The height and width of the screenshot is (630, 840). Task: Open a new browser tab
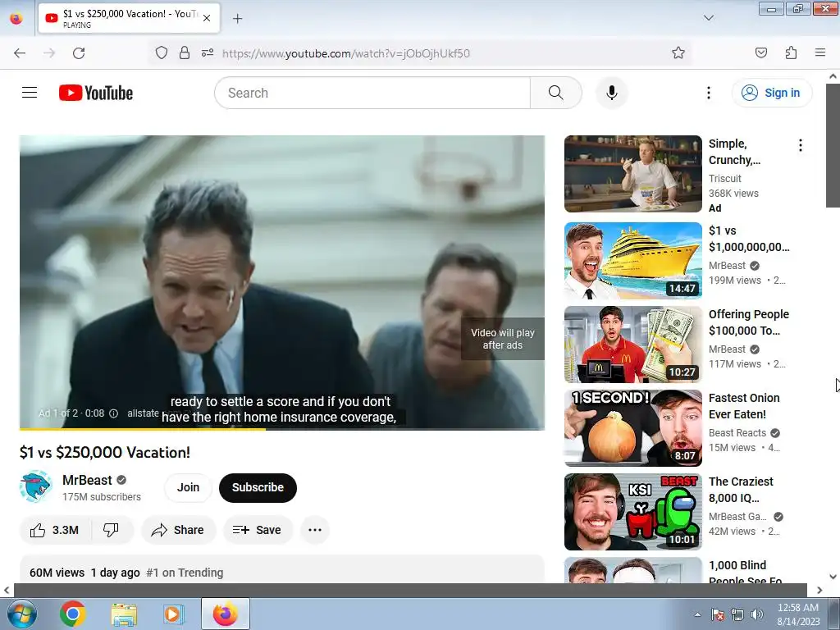[238, 19]
